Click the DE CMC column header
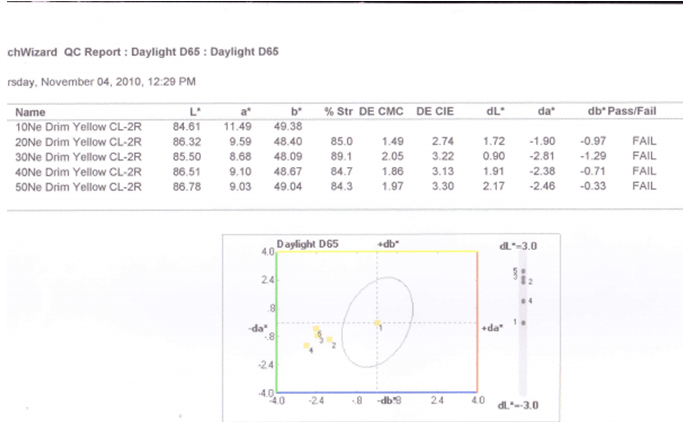This screenshot has height=429, width=683. tap(381, 113)
